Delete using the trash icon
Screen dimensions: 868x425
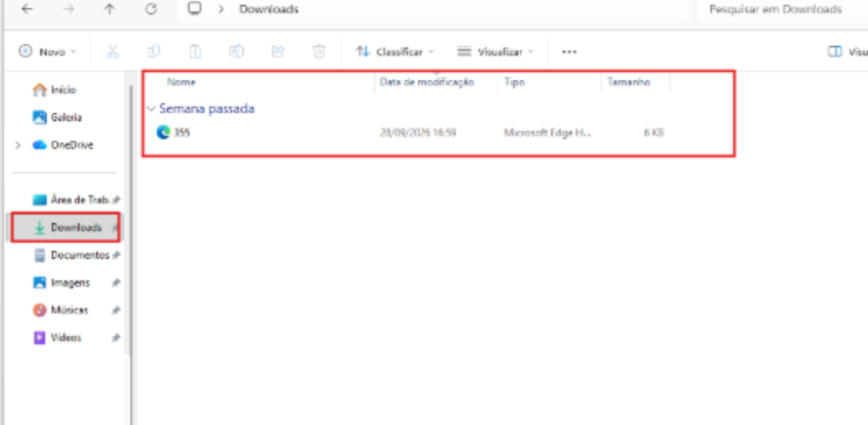[319, 52]
